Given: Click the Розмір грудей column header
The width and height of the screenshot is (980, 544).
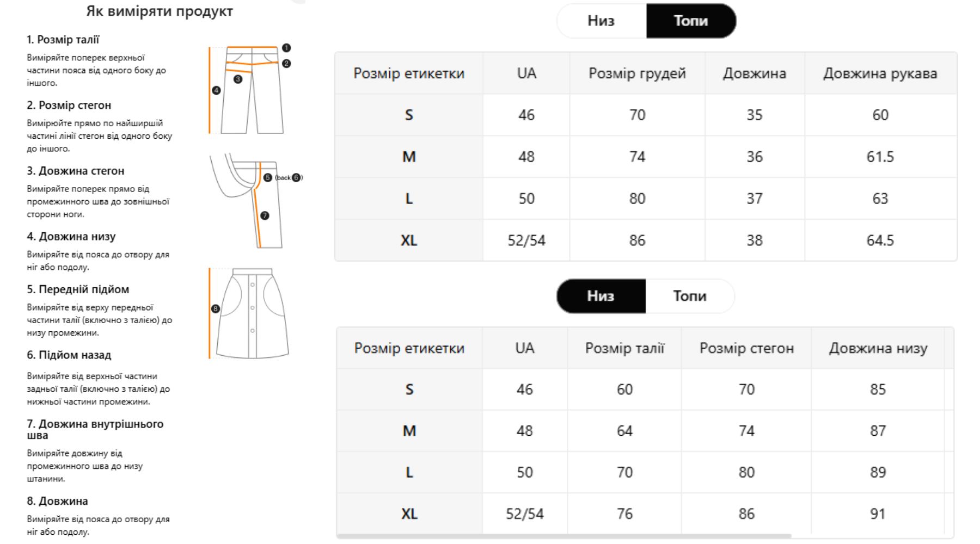Looking at the screenshot, I should (x=637, y=73).
